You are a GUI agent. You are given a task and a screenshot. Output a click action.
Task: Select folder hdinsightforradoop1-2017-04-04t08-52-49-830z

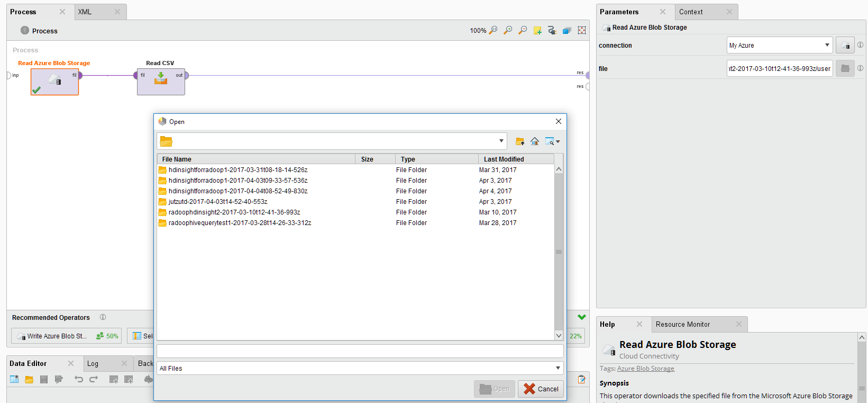click(355, 191)
